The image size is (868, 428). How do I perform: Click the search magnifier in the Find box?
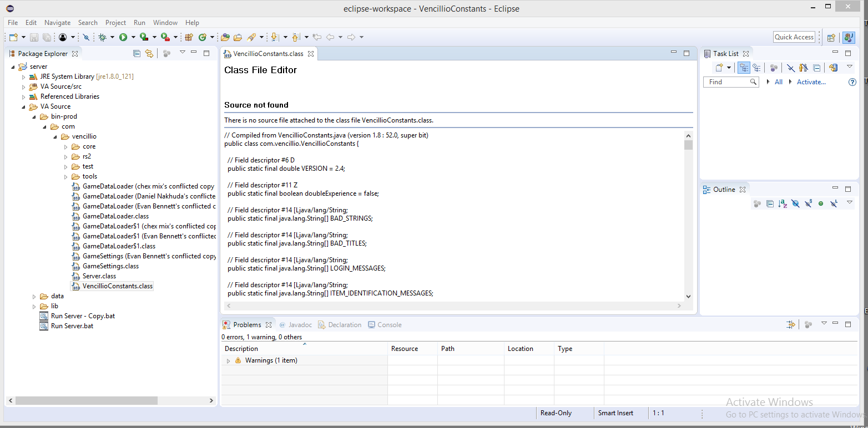pos(753,82)
